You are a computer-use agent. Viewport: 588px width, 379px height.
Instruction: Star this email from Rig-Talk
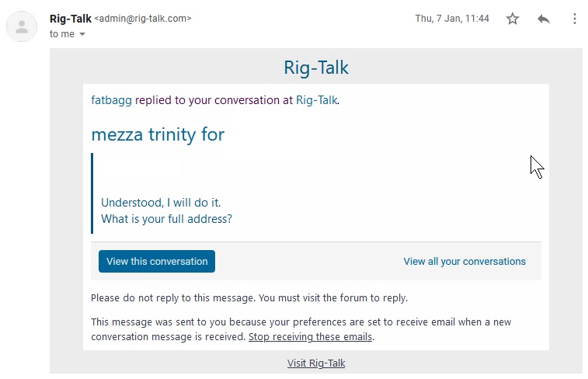[x=513, y=19]
